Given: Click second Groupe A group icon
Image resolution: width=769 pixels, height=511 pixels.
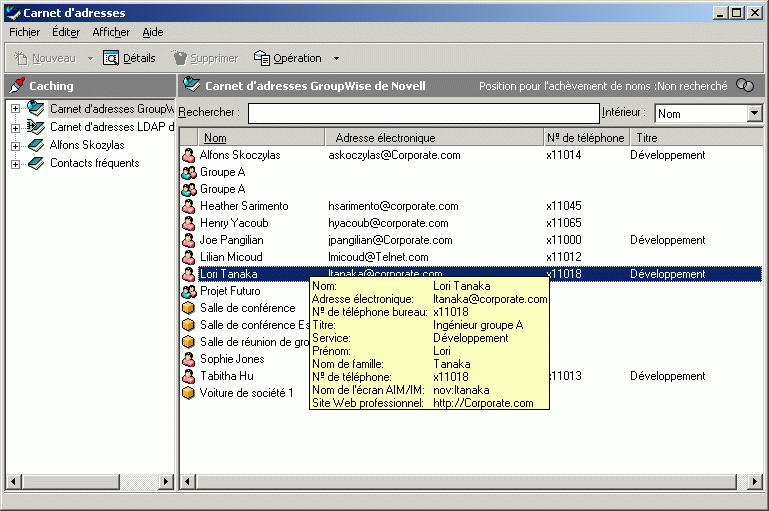Looking at the screenshot, I should point(189,189).
